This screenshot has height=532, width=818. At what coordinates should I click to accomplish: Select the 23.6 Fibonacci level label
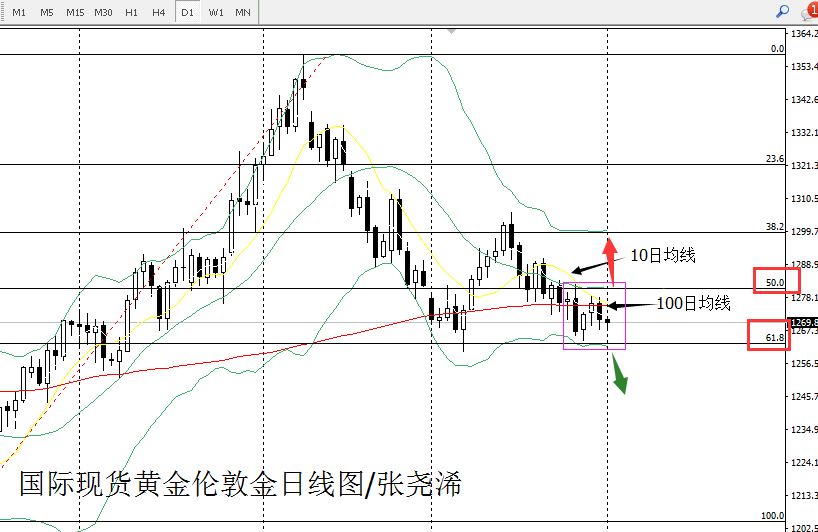click(x=775, y=159)
